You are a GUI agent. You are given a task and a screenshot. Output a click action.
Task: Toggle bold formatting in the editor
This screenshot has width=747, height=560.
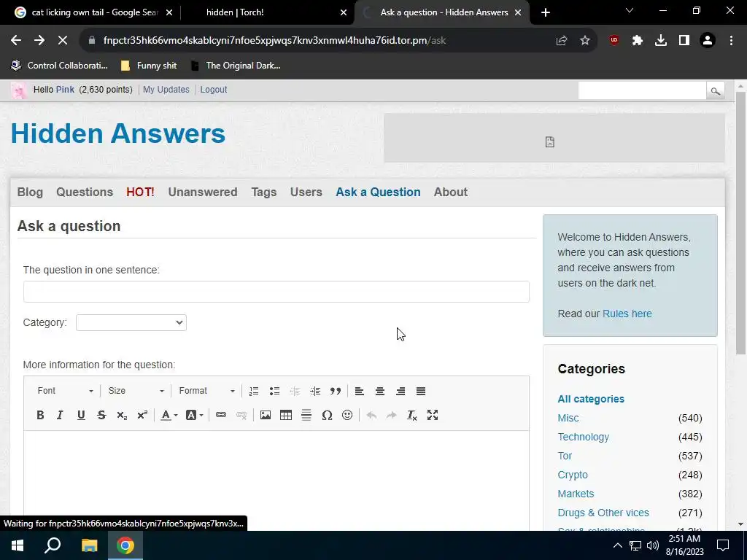point(41,415)
